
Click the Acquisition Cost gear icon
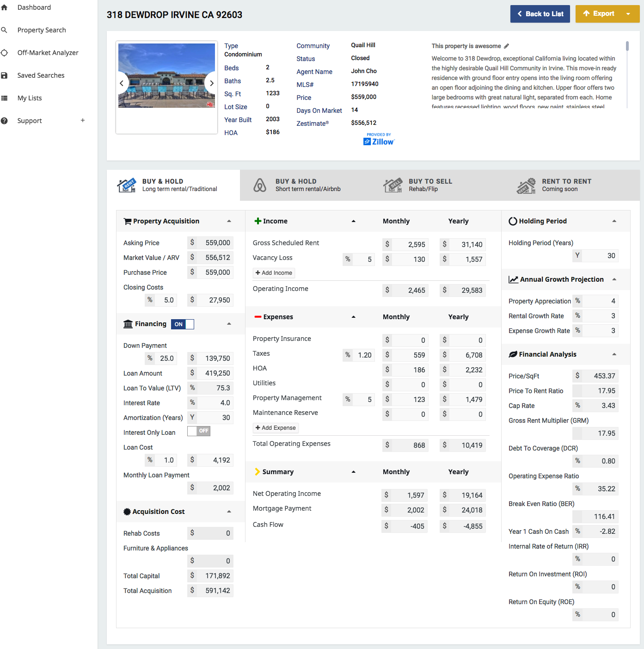127,512
